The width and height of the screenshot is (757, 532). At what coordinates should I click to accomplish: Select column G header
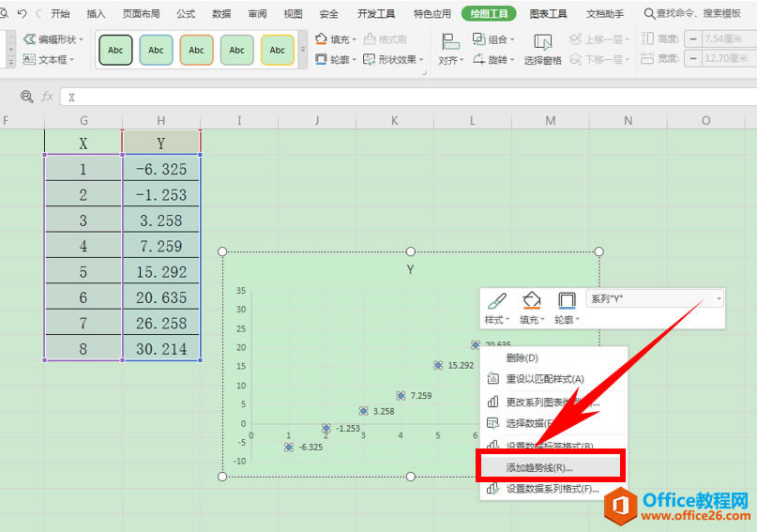[x=83, y=121]
